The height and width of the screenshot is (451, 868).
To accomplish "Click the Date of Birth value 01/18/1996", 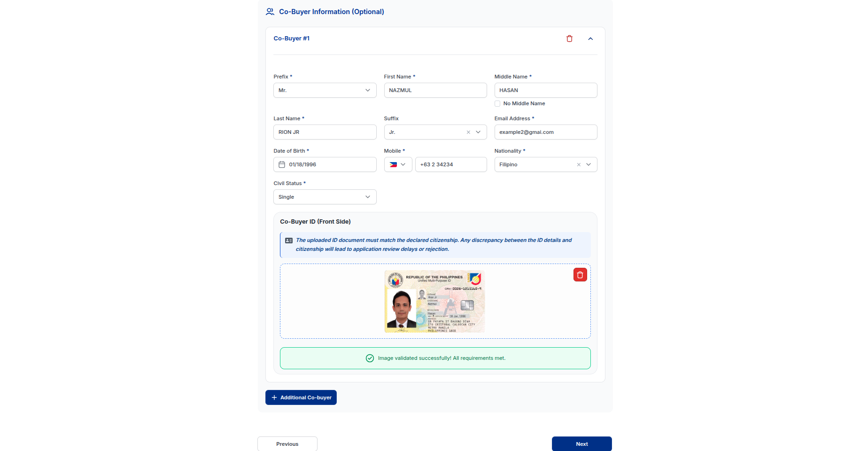I will [x=302, y=164].
